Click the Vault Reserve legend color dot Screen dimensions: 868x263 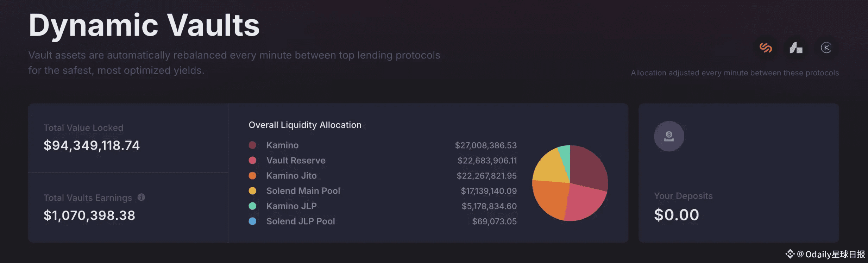tap(252, 160)
